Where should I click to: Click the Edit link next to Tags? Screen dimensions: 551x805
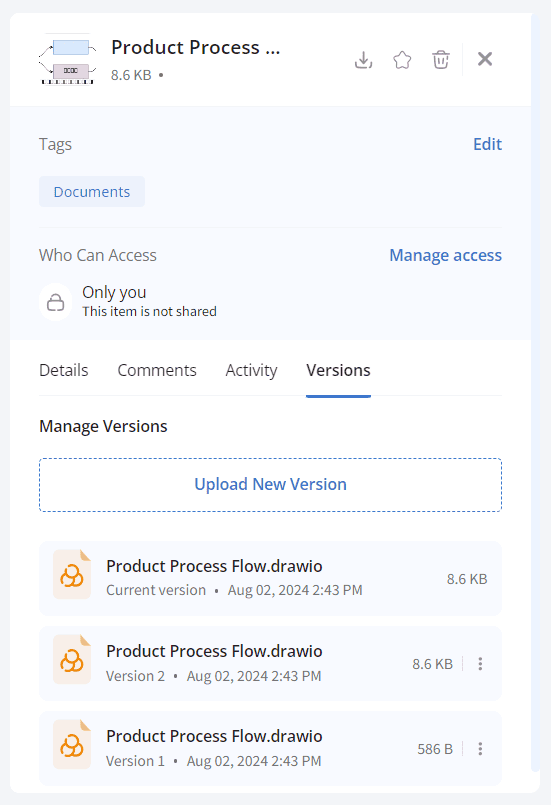[x=487, y=144]
